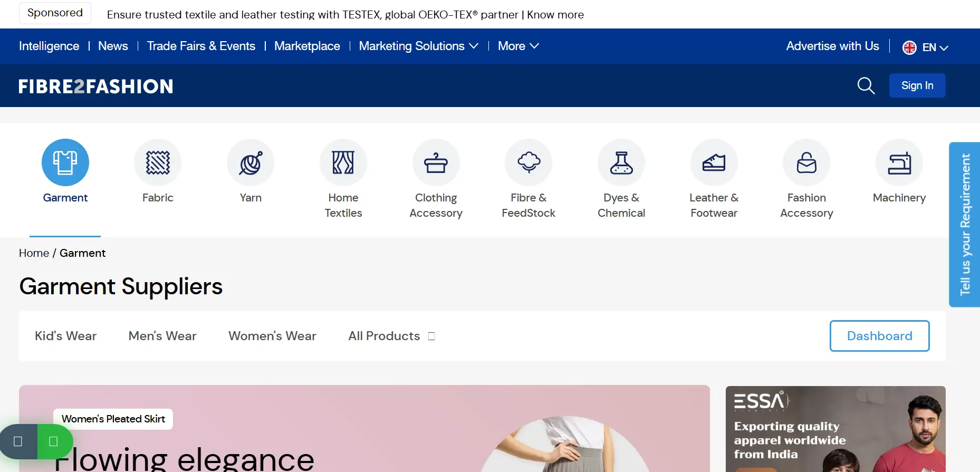Open Machinery sewing machine icon

[x=899, y=162]
